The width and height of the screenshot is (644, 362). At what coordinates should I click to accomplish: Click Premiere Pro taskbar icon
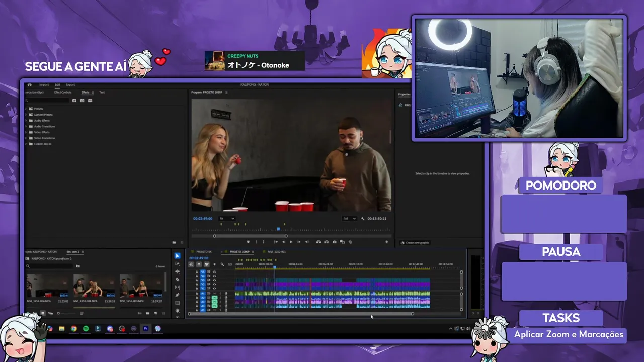(x=146, y=328)
